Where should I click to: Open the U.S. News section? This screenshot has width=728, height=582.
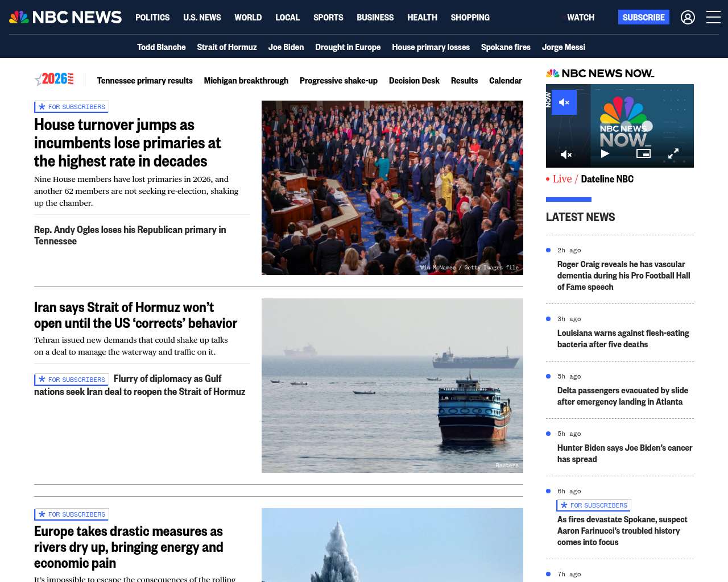tap(202, 18)
